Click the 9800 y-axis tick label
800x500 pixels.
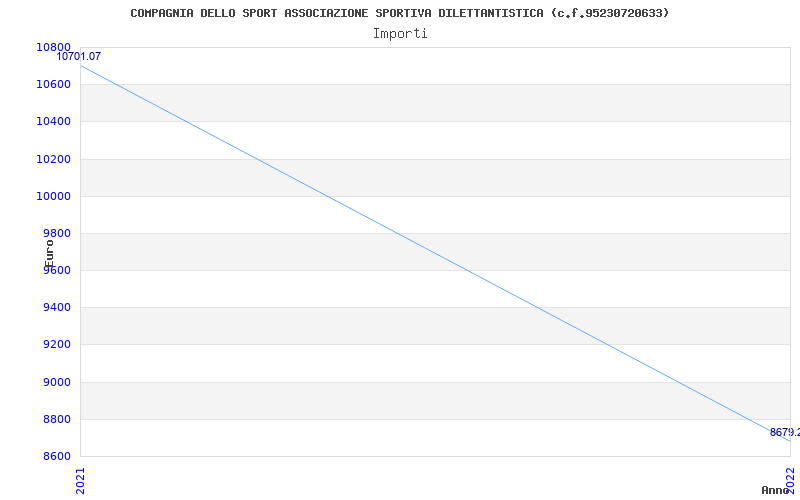[x=57, y=233]
